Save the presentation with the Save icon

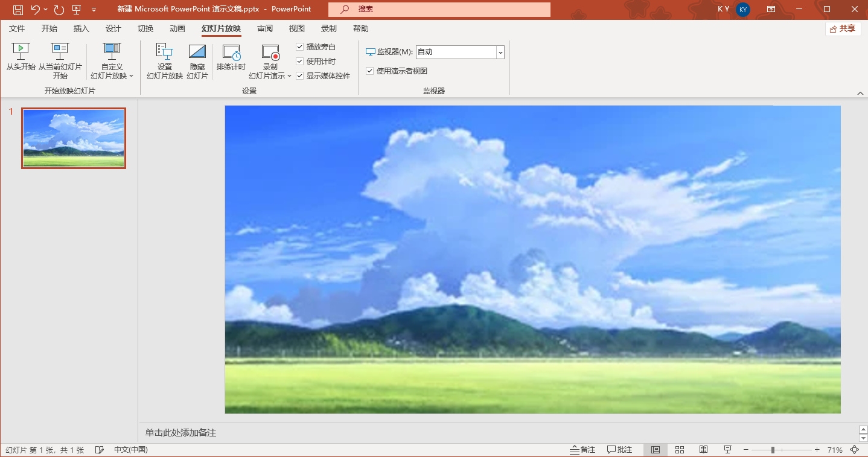(18, 10)
